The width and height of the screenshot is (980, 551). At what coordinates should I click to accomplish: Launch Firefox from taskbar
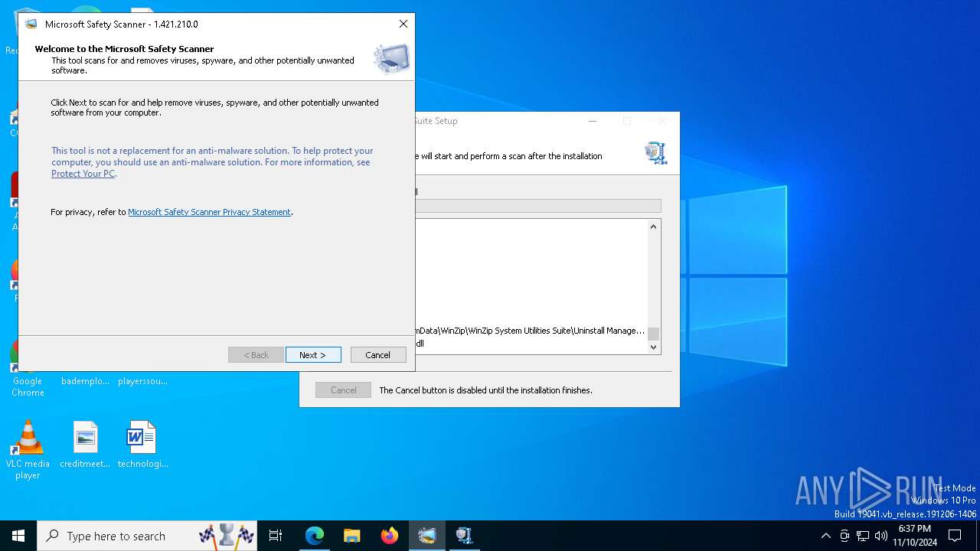tap(390, 536)
